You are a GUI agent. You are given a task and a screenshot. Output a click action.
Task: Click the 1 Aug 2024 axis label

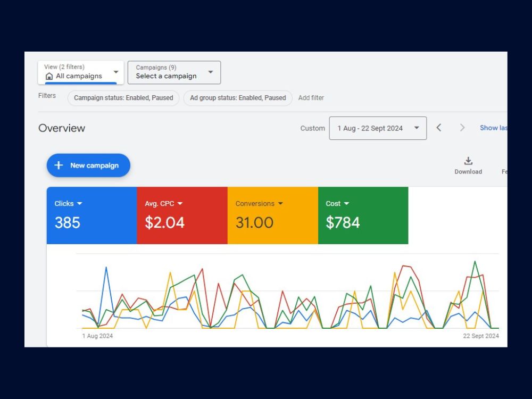pos(97,336)
